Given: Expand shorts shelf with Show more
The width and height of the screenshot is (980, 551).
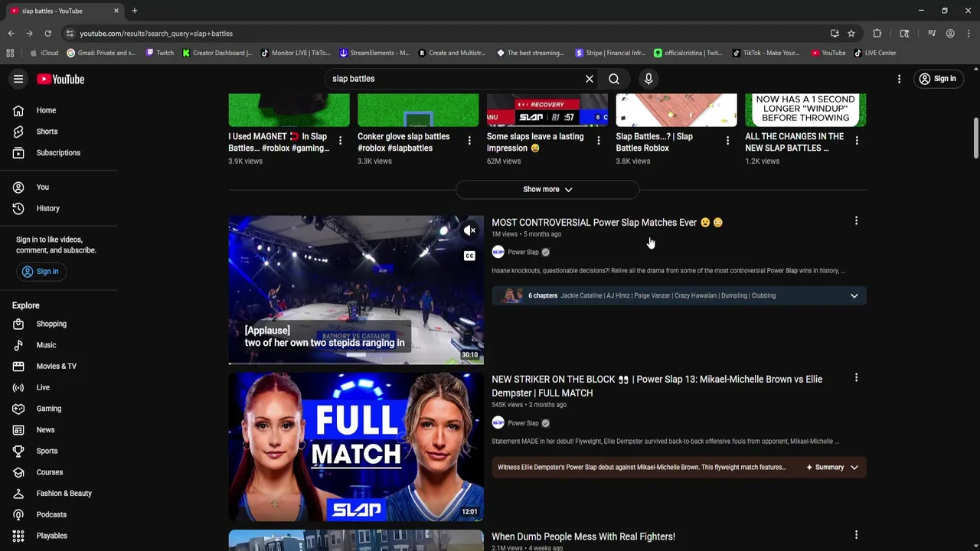Looking at the screenshot, I should (547, 189).
